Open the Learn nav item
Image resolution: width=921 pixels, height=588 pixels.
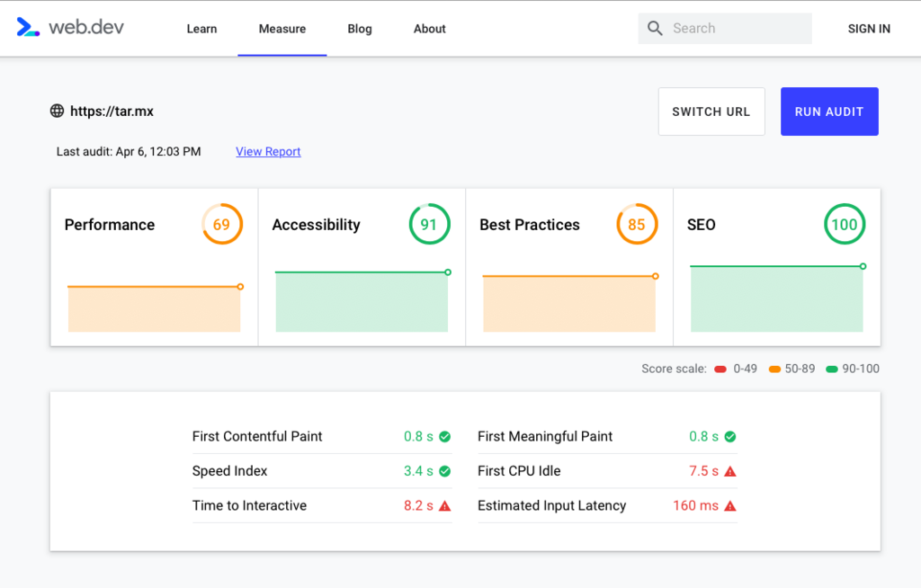201,29
